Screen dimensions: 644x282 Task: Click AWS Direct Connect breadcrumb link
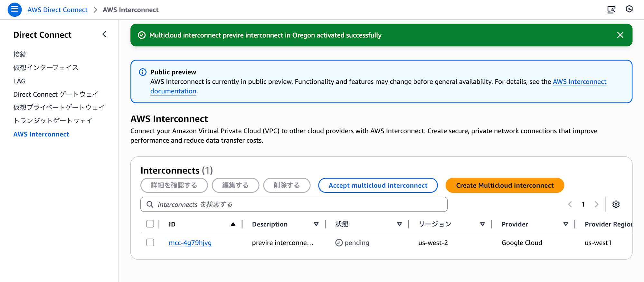[x=57, y=10]
